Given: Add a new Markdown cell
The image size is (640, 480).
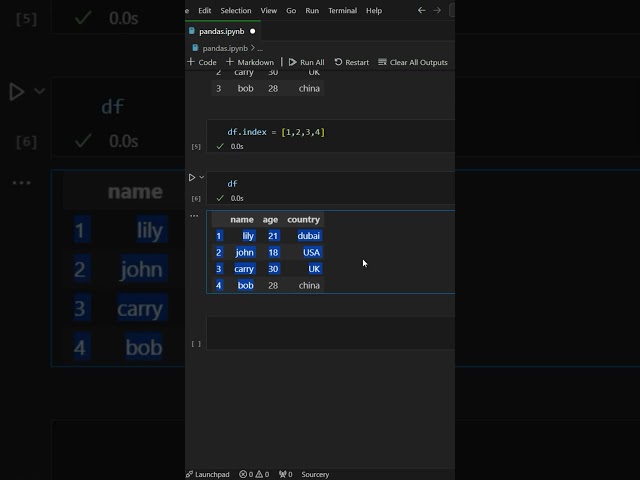Looking at the screenshot, I should pos(250,62).
